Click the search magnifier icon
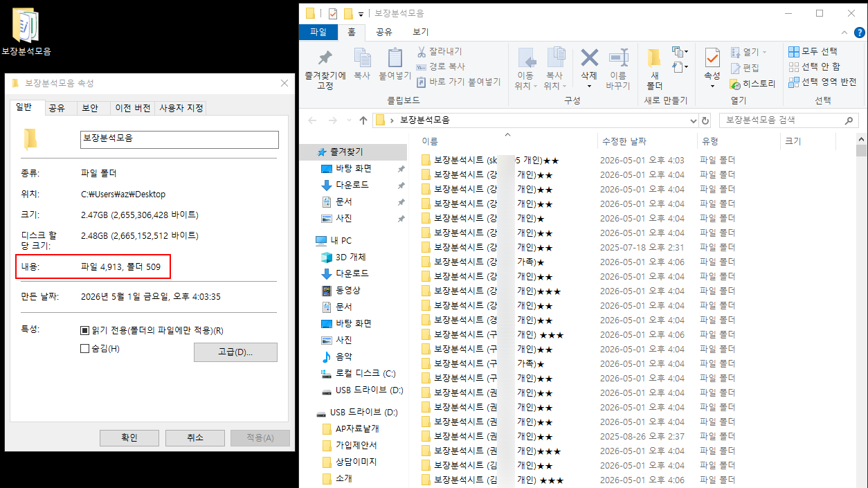 coord(849,120)
